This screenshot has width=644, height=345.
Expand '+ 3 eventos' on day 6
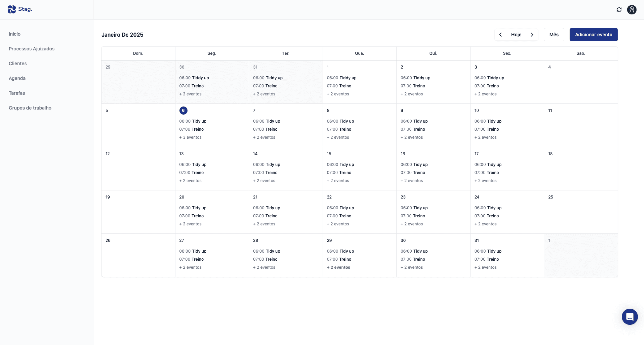190,137
